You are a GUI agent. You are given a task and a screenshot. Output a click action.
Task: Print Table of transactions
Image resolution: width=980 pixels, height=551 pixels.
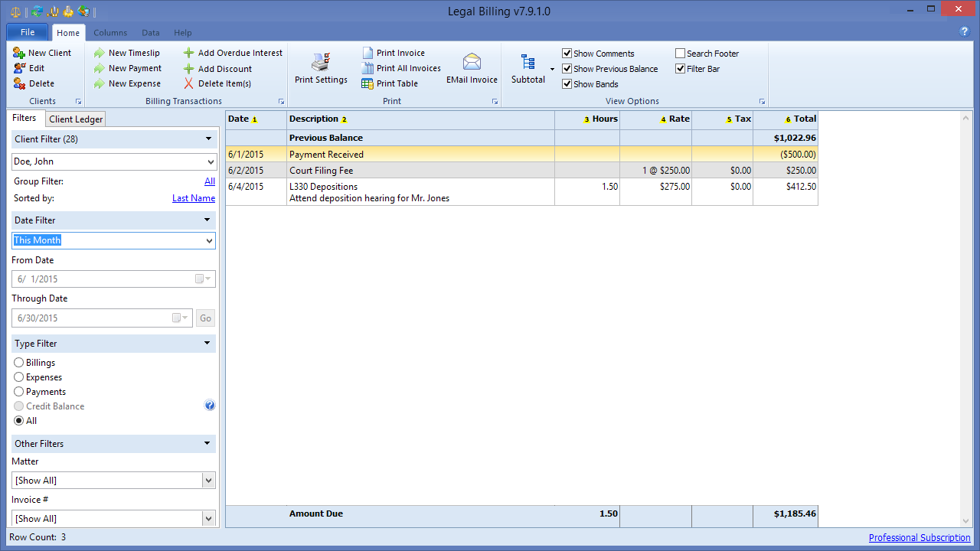point(390,83)
